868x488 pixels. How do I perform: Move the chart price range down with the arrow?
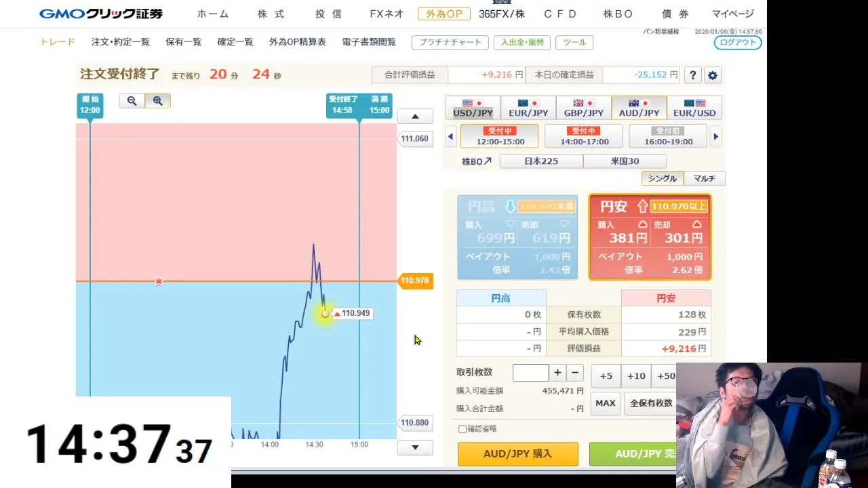415,447
